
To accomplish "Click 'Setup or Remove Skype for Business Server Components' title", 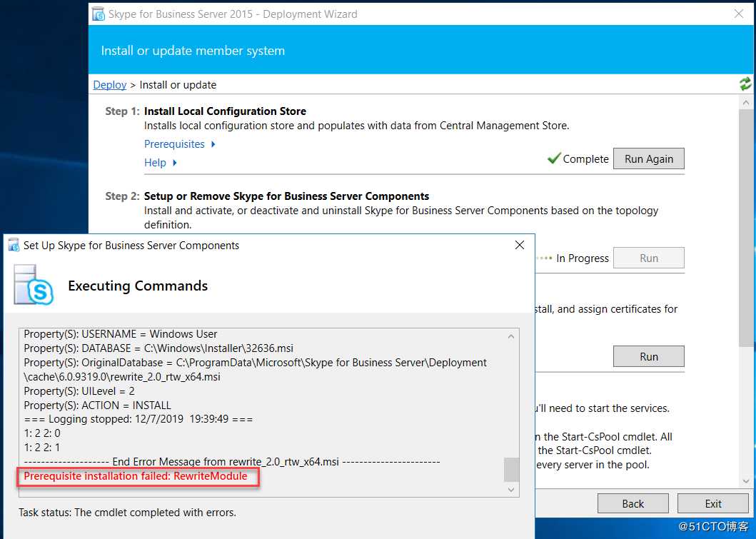I will [286, 196].
